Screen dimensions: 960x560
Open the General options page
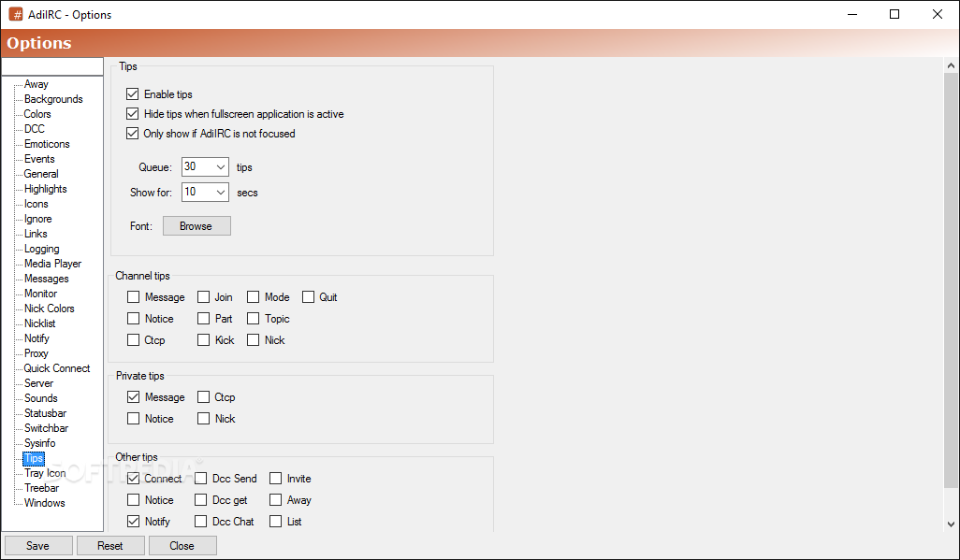tap(41, 174)
